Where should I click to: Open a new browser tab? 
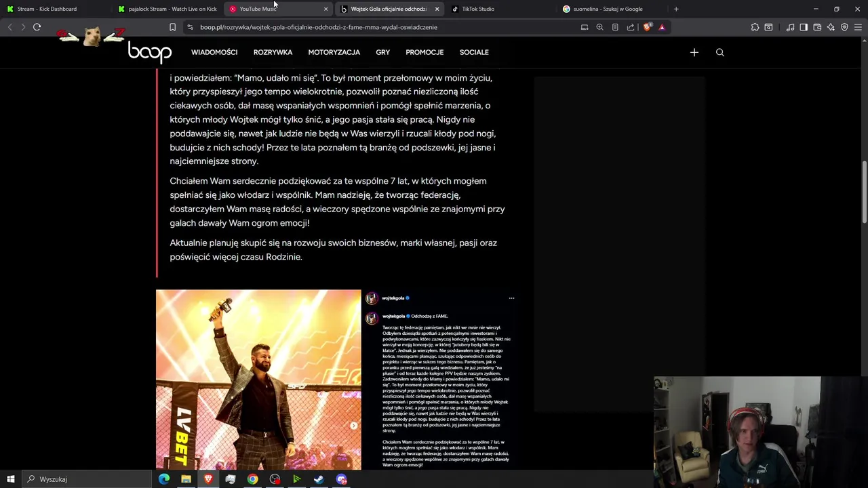click(x=676, y=9)
